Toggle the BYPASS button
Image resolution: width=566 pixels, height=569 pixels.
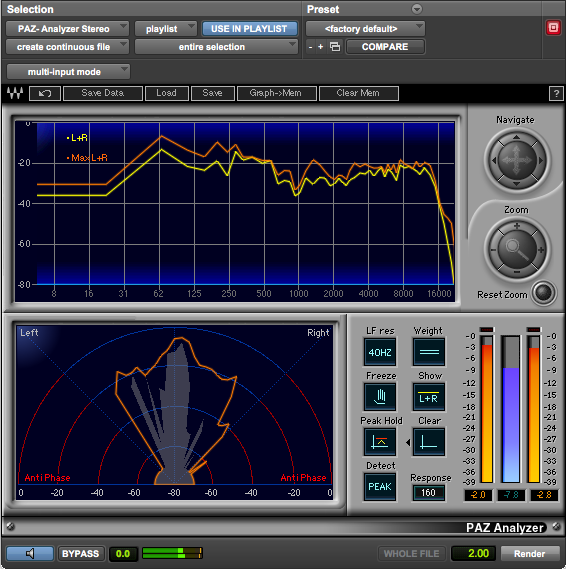pos(81,554)
